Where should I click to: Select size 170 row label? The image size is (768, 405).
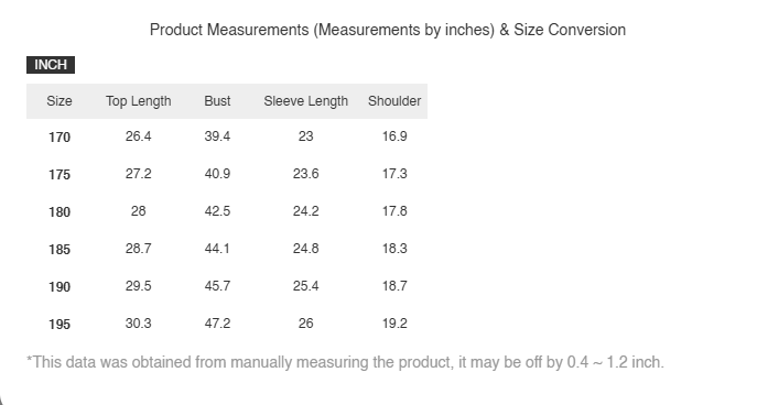tap(59, 137)
